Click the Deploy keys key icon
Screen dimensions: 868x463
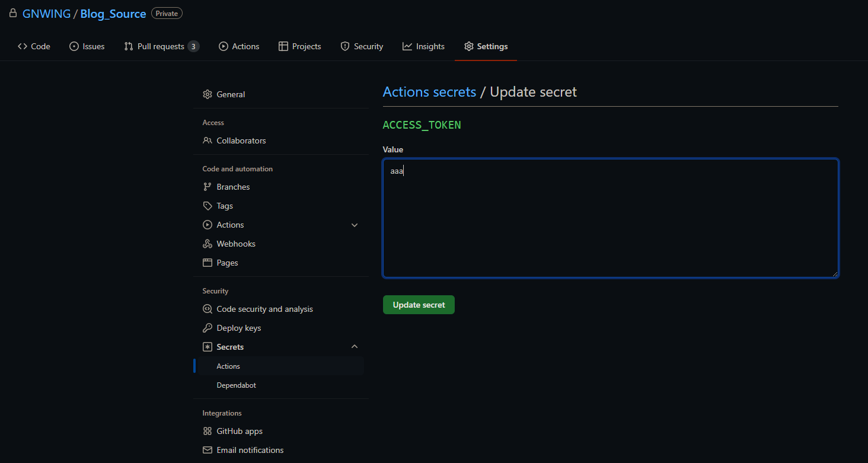point(208,328)
